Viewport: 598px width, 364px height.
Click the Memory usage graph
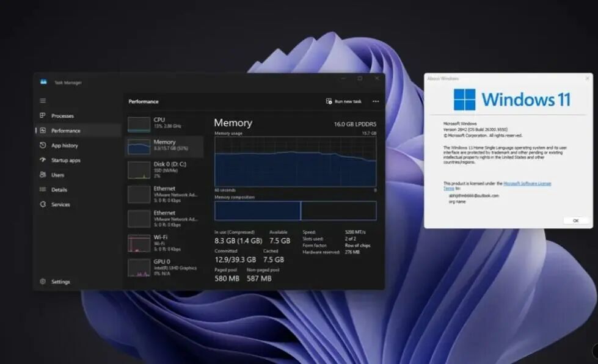(x=296, y=162)
